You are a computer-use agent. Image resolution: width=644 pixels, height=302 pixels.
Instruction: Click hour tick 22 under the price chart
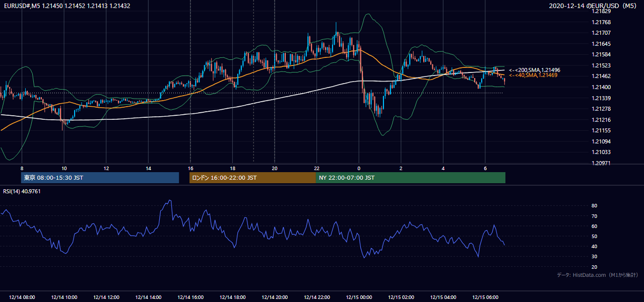coord(316,168)
